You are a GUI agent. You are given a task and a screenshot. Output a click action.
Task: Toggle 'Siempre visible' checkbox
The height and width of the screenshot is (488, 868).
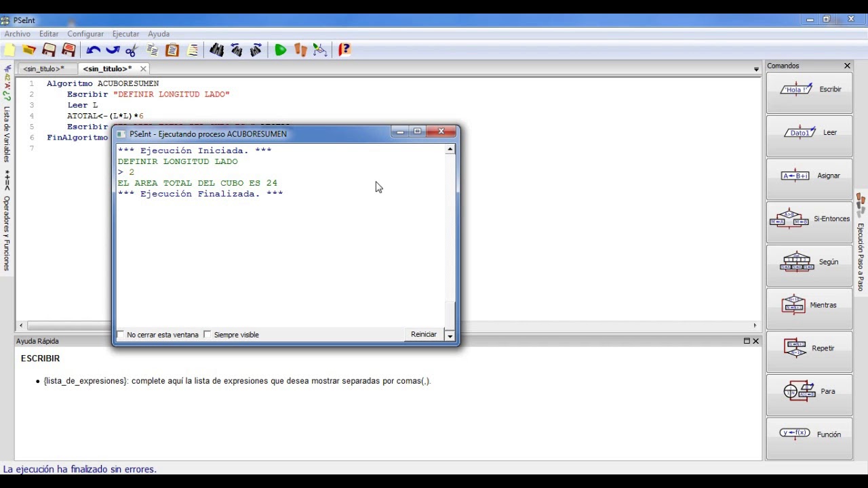(208, 335)
